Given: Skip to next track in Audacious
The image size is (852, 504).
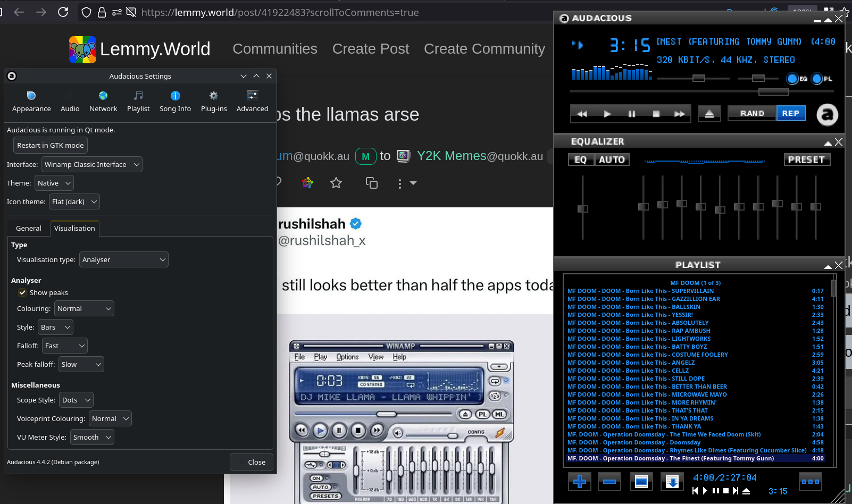Looking at the screenshot, I should (679, 114).
